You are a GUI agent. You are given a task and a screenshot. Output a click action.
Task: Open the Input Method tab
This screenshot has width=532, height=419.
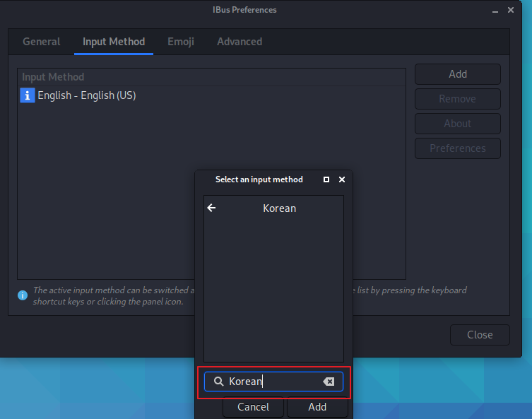[114, 42]
